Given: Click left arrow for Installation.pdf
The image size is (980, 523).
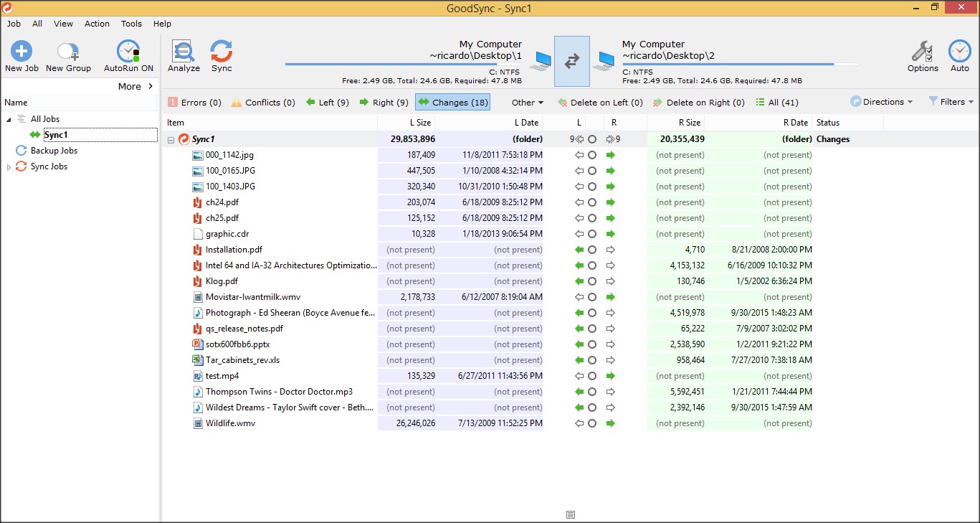Looking at the screenshot, I should click(x=579, y=250).
